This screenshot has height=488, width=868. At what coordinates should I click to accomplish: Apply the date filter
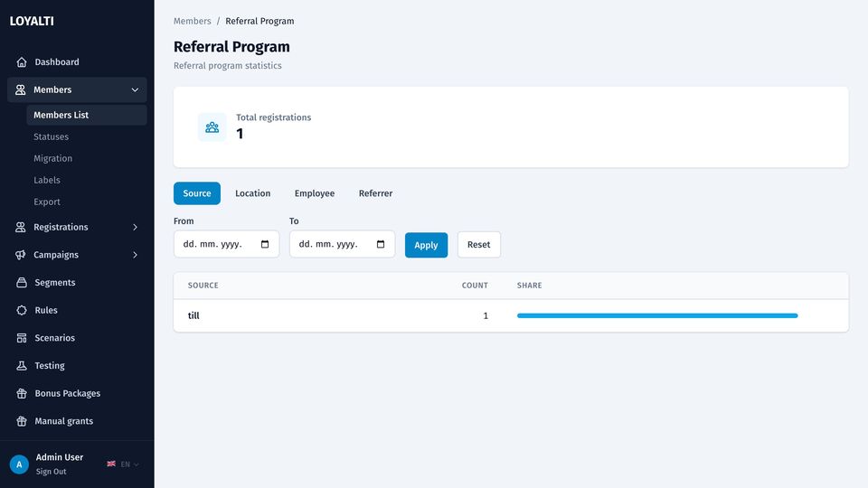[x=426, y=245]
